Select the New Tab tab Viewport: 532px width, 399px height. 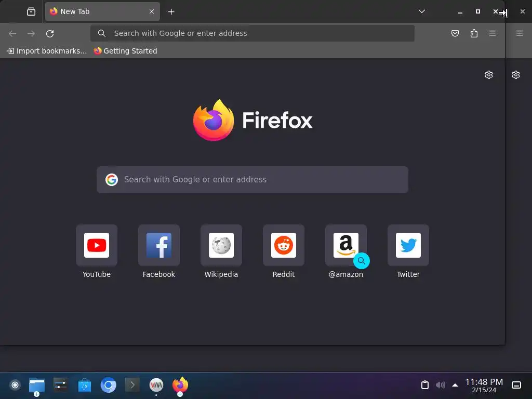[x=102, y=11]
